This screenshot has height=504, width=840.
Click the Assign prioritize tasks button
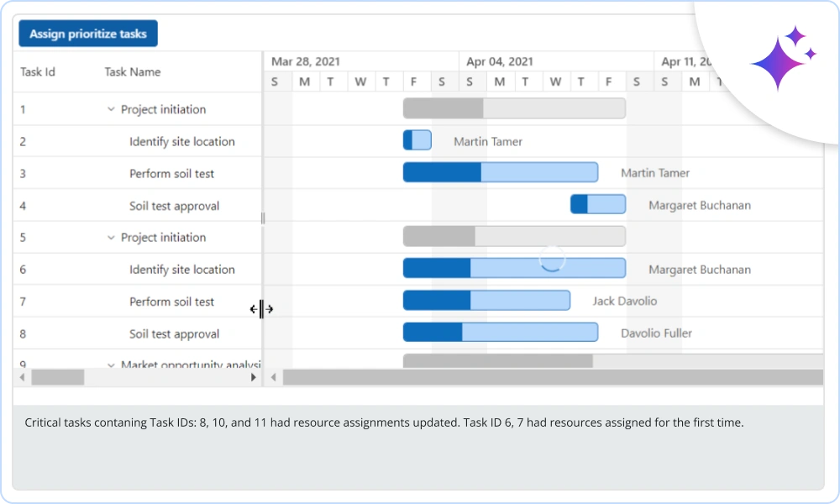(x=87, y=34)
